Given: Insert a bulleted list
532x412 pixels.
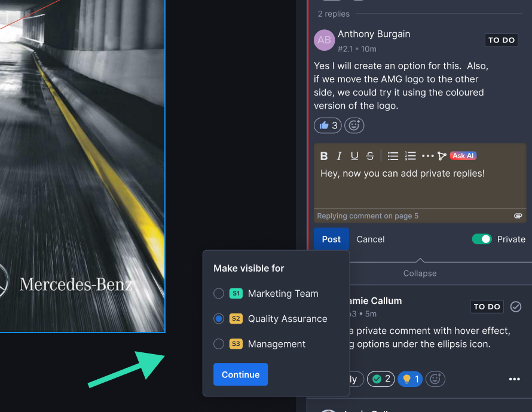Looking at the screenshot, I should tap(393, 156).
